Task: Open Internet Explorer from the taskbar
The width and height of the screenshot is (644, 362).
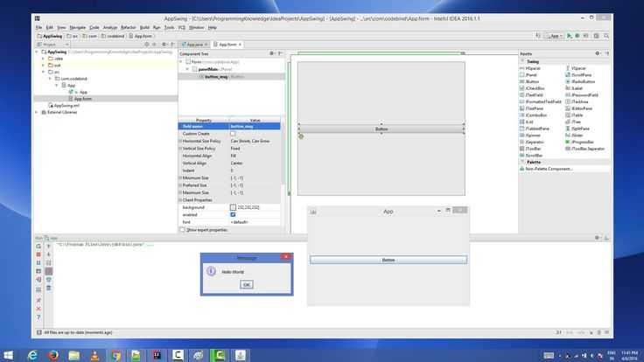Action: [32, 355]
